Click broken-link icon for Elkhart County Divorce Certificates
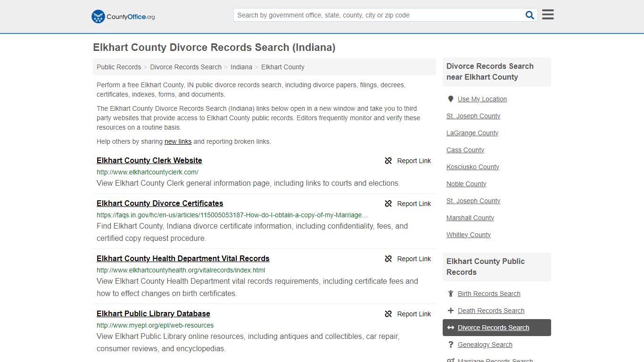Screen dimensions: 644x362 pos(388,204)
